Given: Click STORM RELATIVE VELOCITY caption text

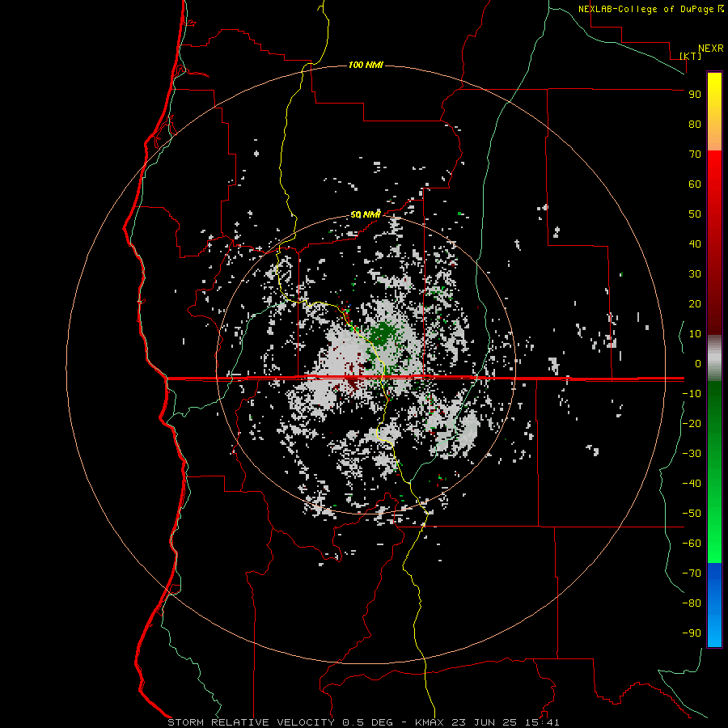Looking at the screenshot, I should (x=252, y=722).
